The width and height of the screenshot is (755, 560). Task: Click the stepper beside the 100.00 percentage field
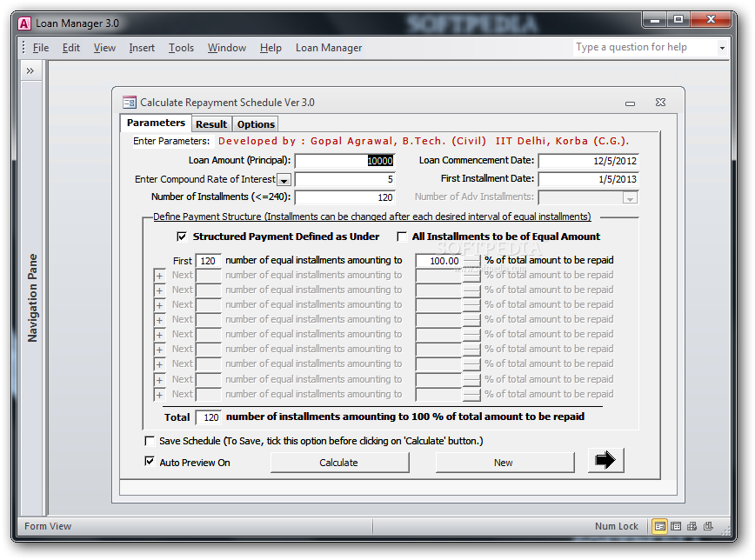click(471, 261)
